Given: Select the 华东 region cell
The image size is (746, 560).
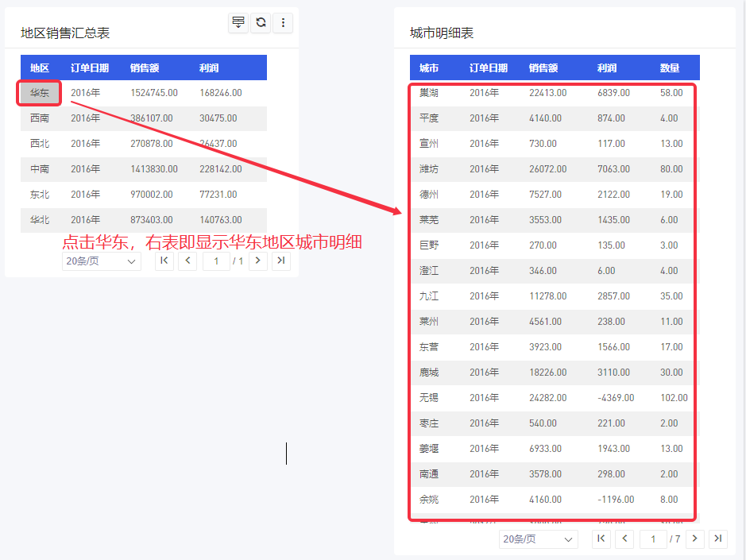Looking at the screenshot, I should click(40, 93).
